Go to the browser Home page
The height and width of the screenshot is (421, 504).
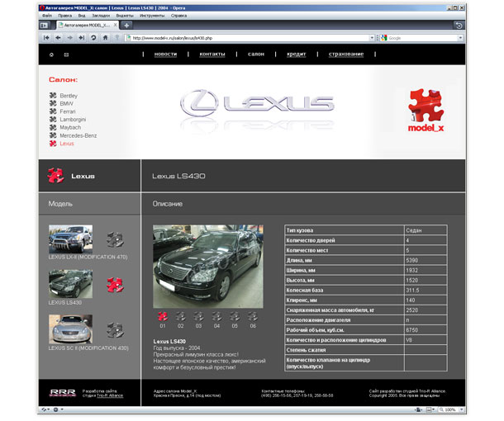tap(105, 38)
